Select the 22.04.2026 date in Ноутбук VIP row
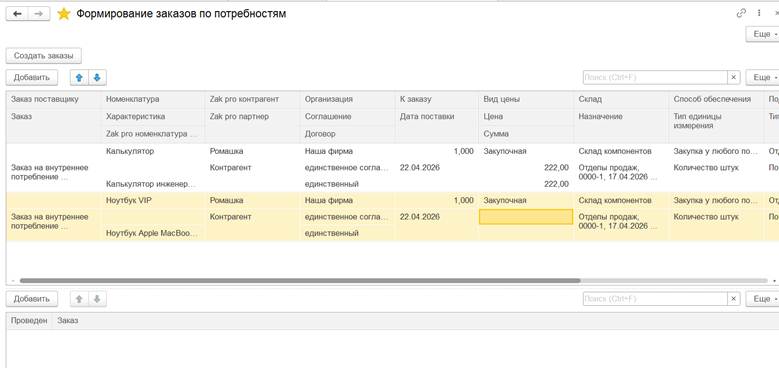Screen dimensions: 779x368 (x=420, y=217)
